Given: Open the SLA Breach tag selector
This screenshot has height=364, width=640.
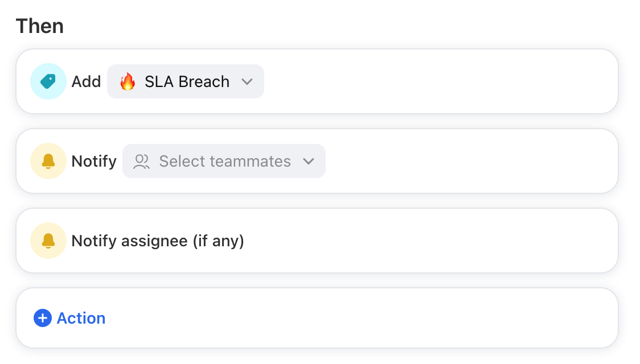Looking at the screenshot, I should click(x=186, y=81).
